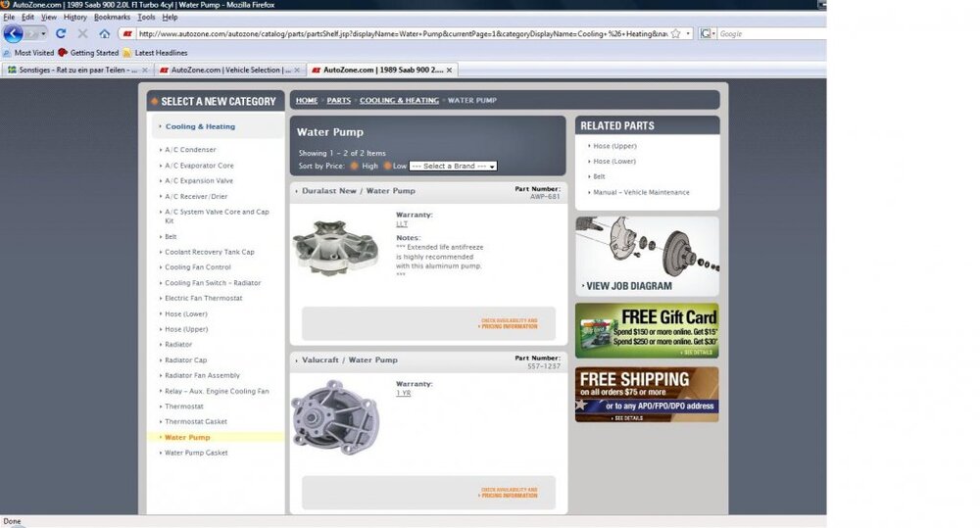Open the History menu
The image size is (980, 528).
coord(75,17)
